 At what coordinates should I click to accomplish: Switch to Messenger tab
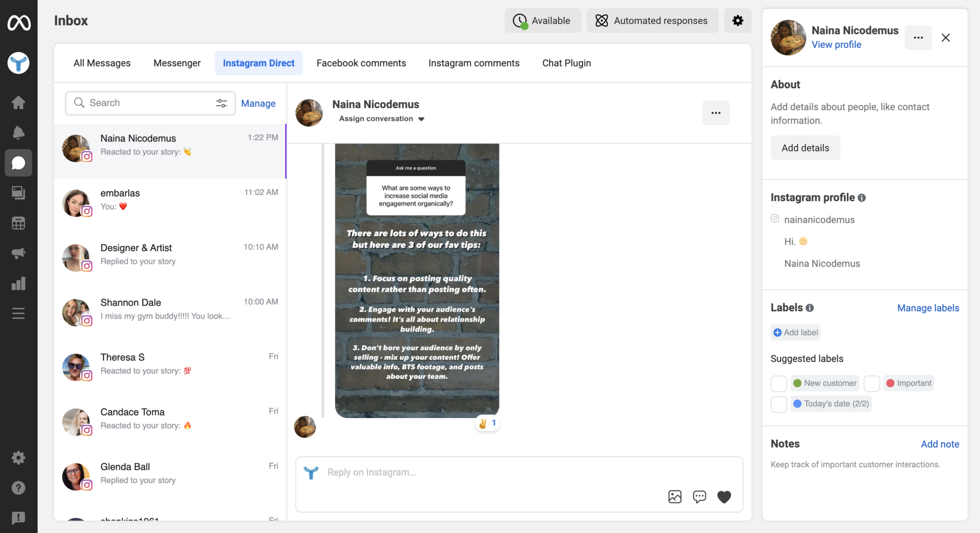pyautogui.click(x=177, y=63)
